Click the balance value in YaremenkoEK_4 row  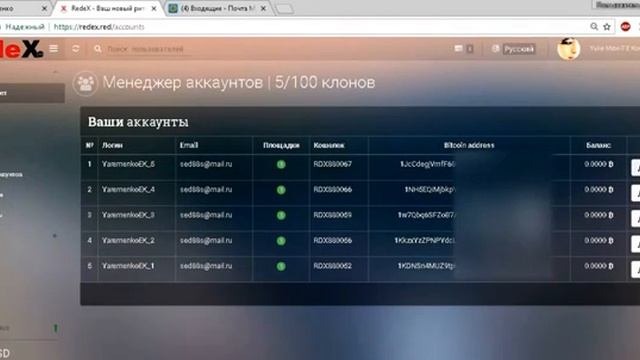pos(599,189)
